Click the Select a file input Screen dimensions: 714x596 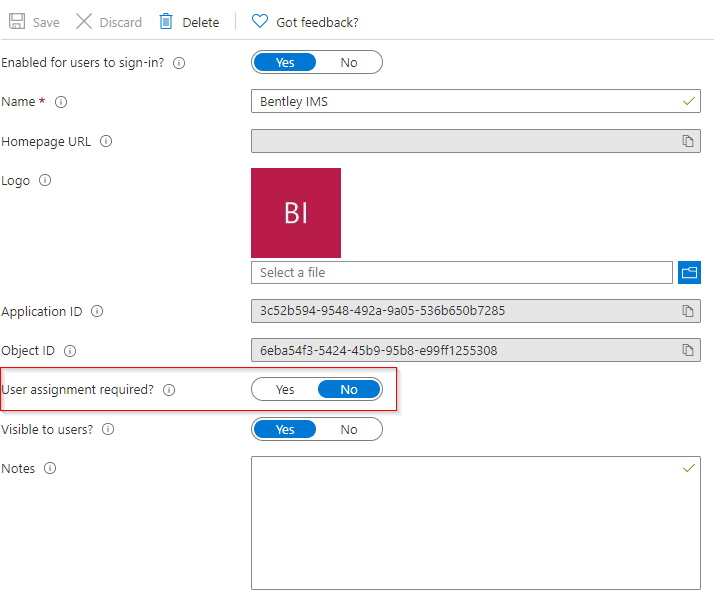coord(461,272)
